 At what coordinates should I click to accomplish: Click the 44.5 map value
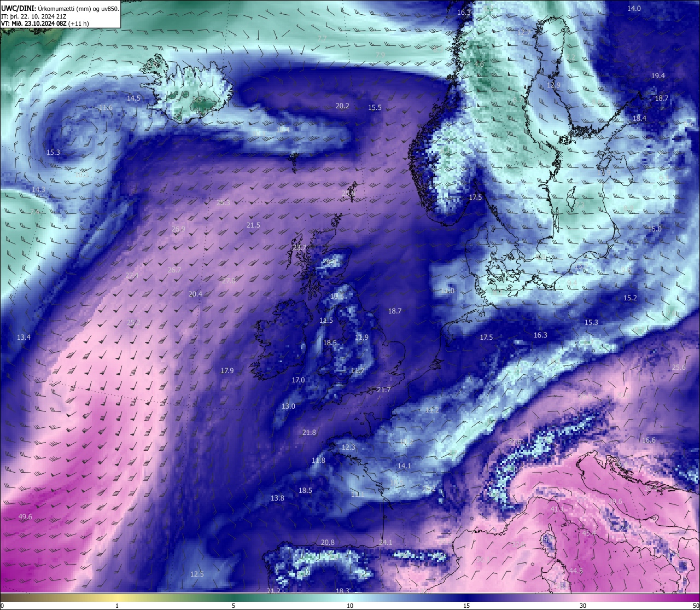point(576,571)
